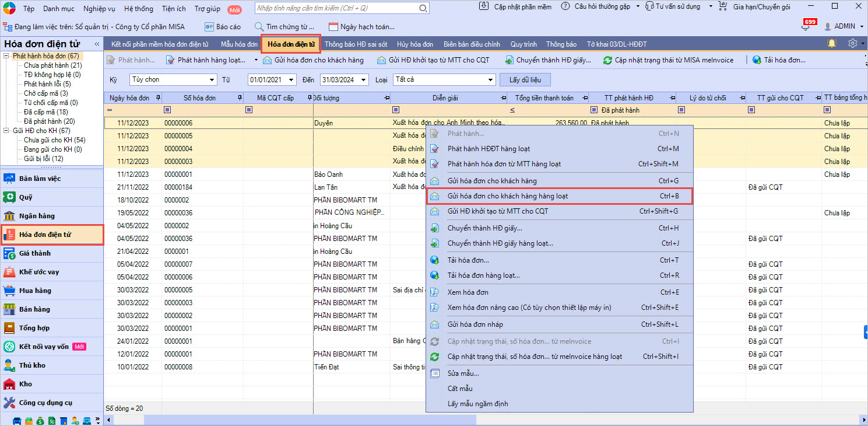Screen dimensions: 868x426
Task: Switch to the Hủy hóa đơn tab
Action: pos(414,44)
